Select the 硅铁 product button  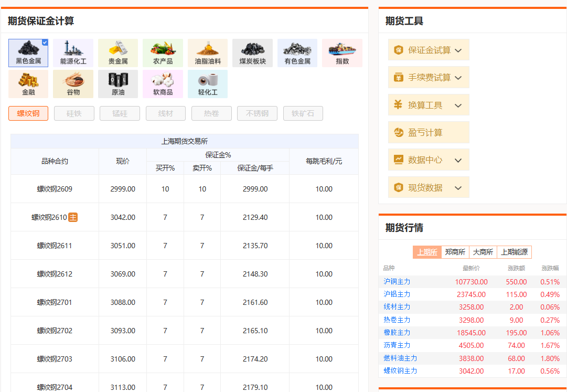[74, 113]
